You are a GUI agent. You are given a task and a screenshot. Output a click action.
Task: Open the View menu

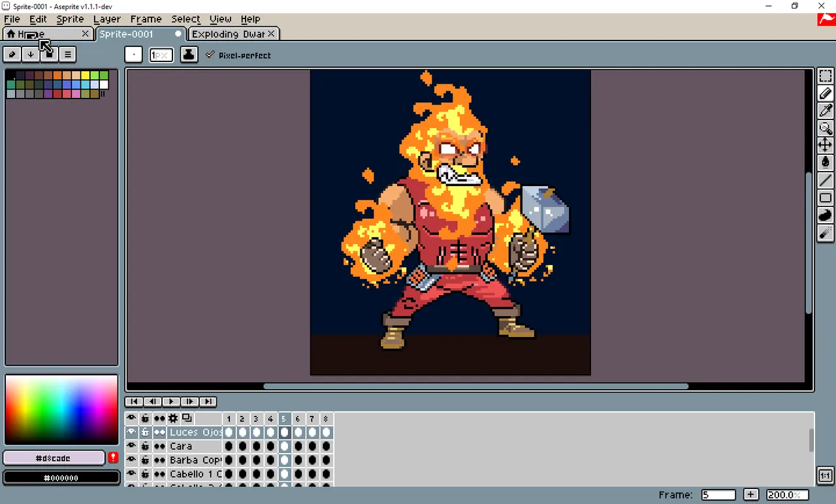coord(220,19)
